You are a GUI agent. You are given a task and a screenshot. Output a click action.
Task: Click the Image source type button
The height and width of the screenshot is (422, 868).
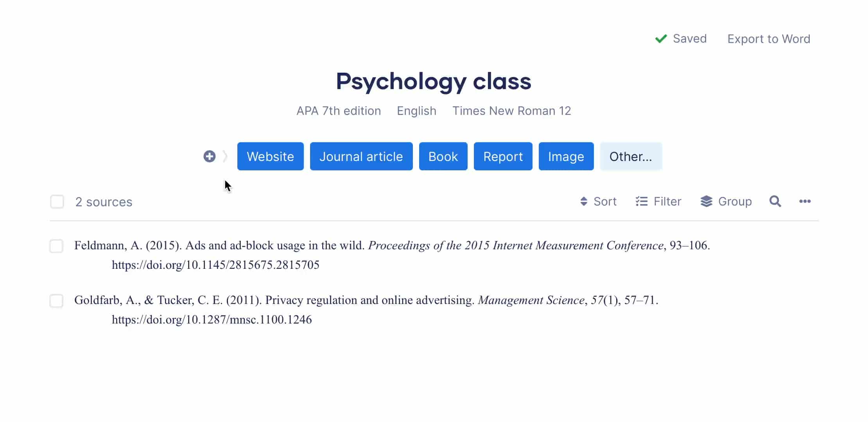566,157
